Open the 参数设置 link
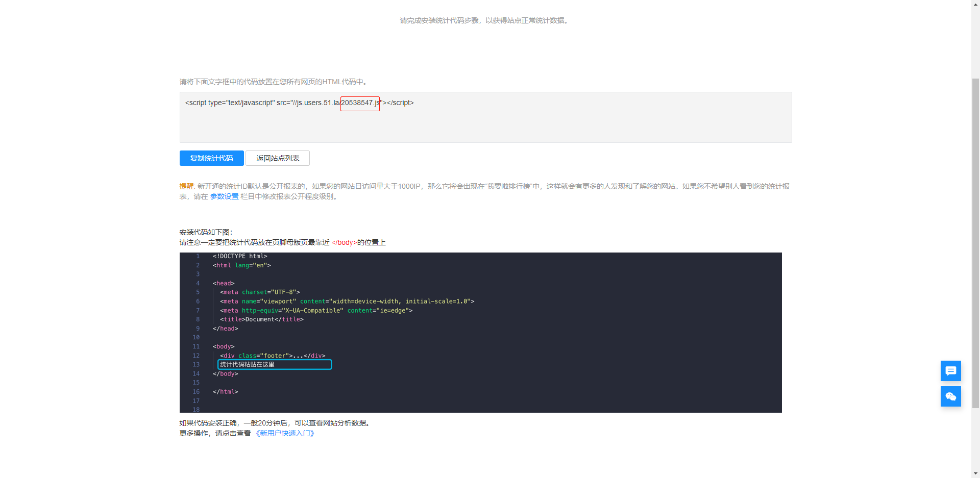This screenshot has height=478, width=980. click(x=225, y=196)
